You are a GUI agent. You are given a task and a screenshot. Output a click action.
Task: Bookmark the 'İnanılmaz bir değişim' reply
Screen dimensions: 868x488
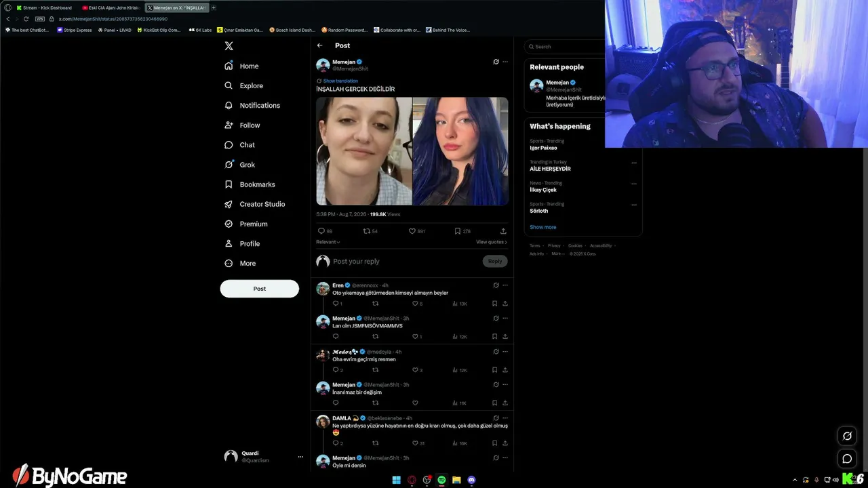[x=494, y=403]
